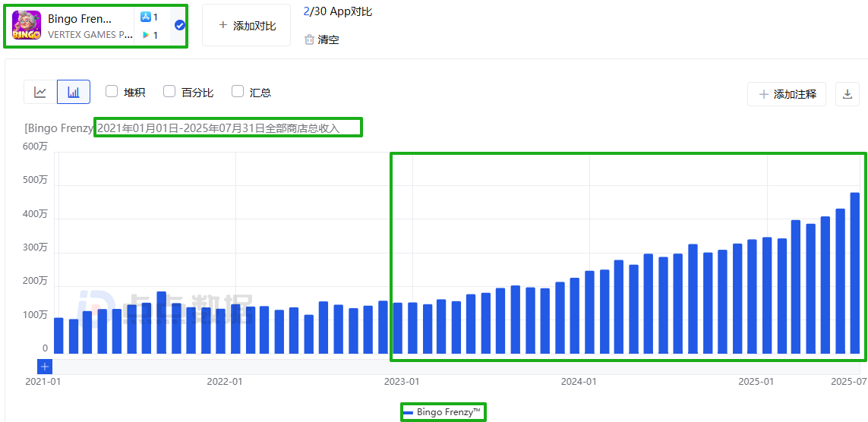The height and width of the screenshot is (422, 868).
Task: Click the 清空 text link
Action: 329,39
